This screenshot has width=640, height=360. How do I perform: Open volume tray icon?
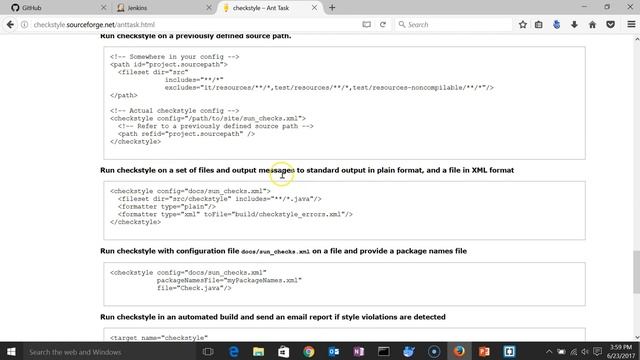coord(585,351)
